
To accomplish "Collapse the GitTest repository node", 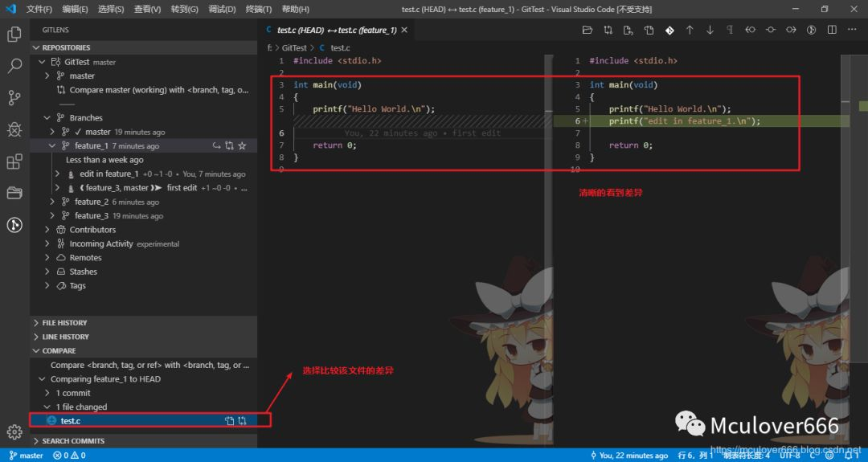I will point(42,62).
